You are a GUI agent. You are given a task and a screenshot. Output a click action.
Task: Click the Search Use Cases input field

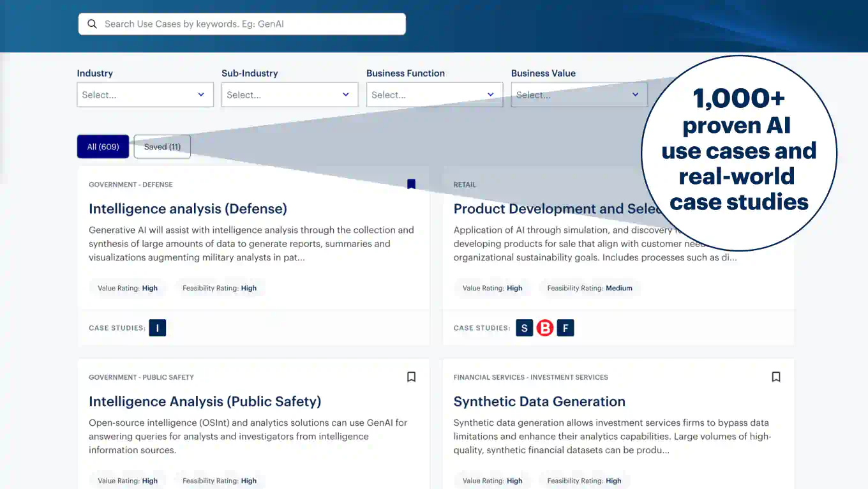[243, 24]
